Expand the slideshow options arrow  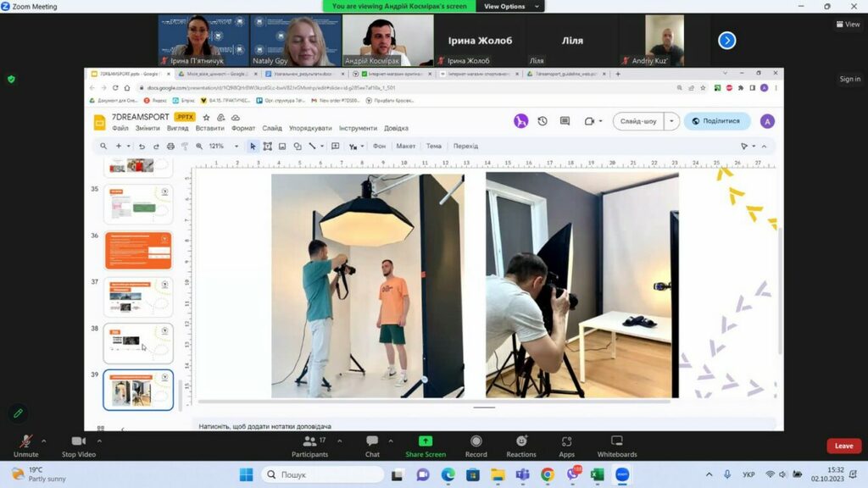click(671, 121)
